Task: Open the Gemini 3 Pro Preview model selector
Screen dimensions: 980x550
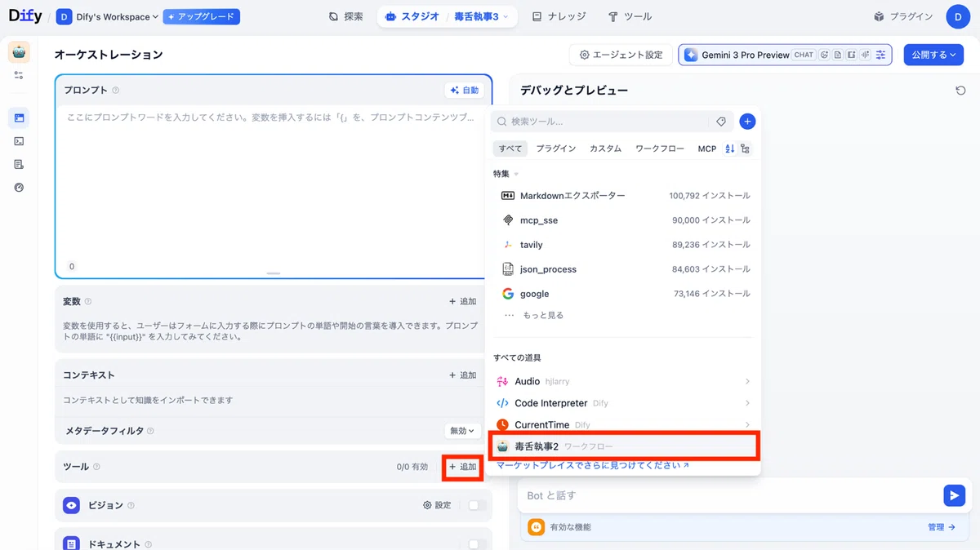Action: coord(785,55)
